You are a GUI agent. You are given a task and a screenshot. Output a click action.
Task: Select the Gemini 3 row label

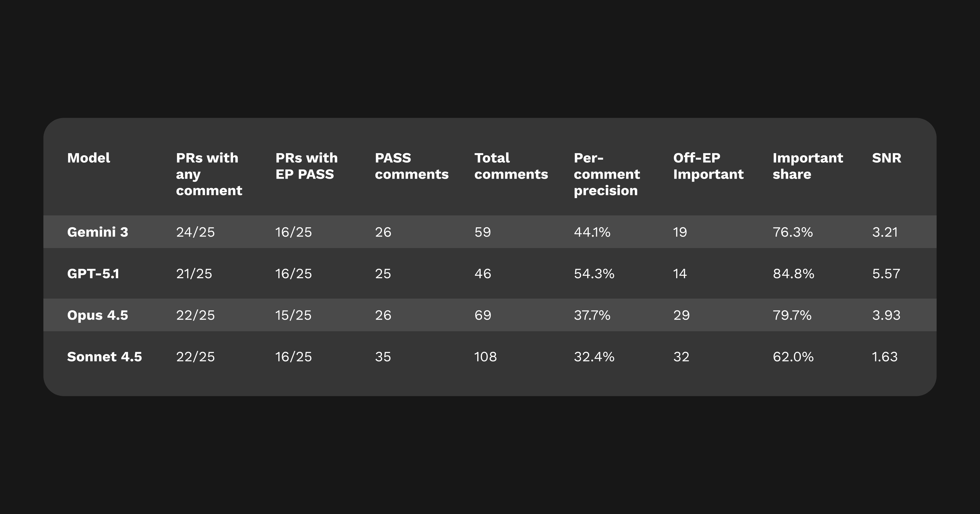[x=97, y=232]
